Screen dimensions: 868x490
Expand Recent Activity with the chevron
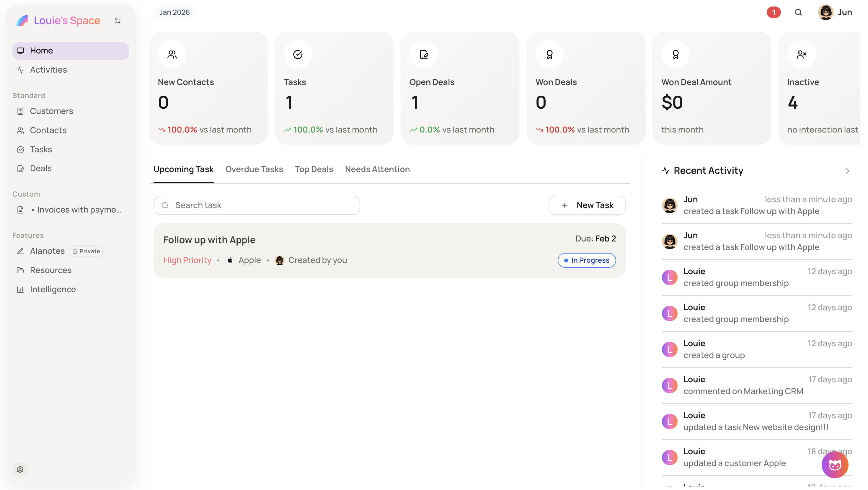pos(847,171)
